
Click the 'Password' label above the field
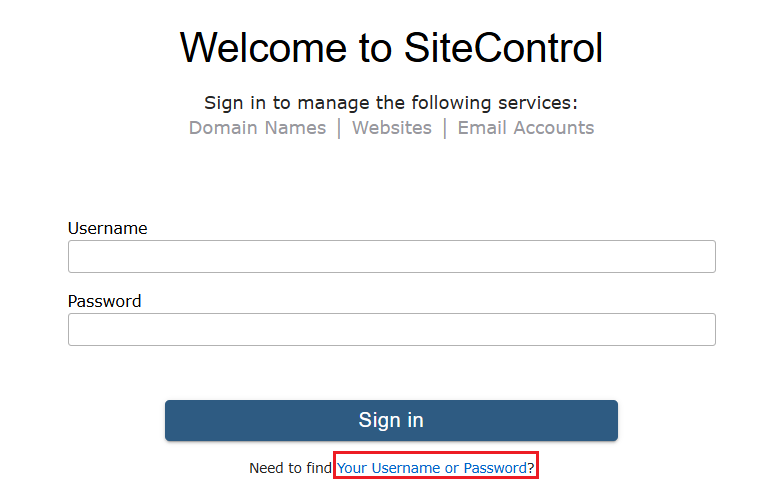[104, 301]
